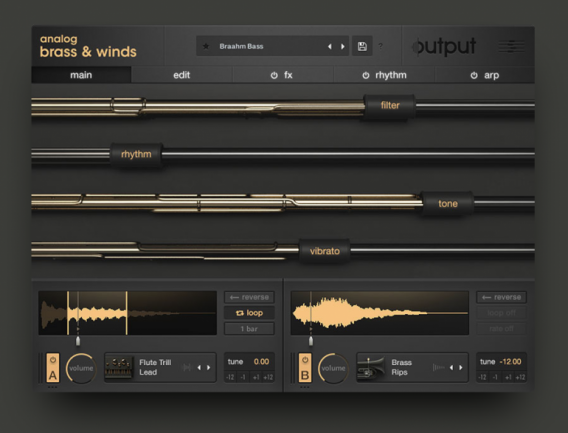Select next source for layer B
568x433 pixels.
(x=461, y=367)
